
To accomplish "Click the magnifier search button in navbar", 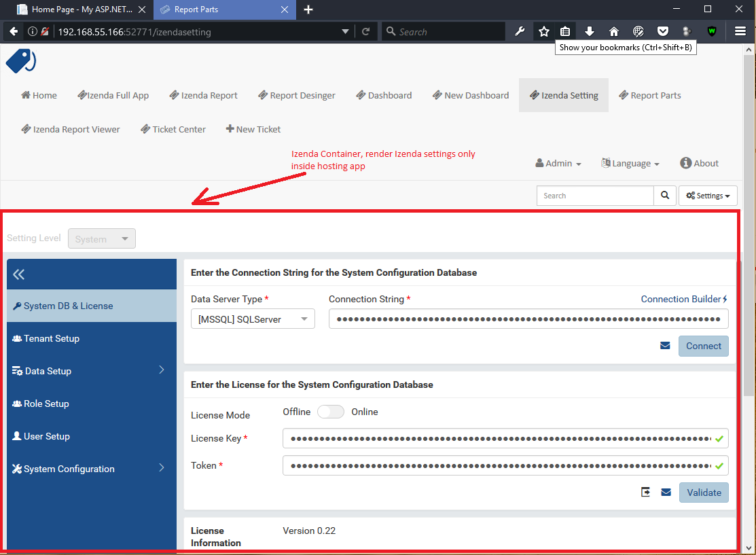I will pyautogui.click(x=665, y=195).
